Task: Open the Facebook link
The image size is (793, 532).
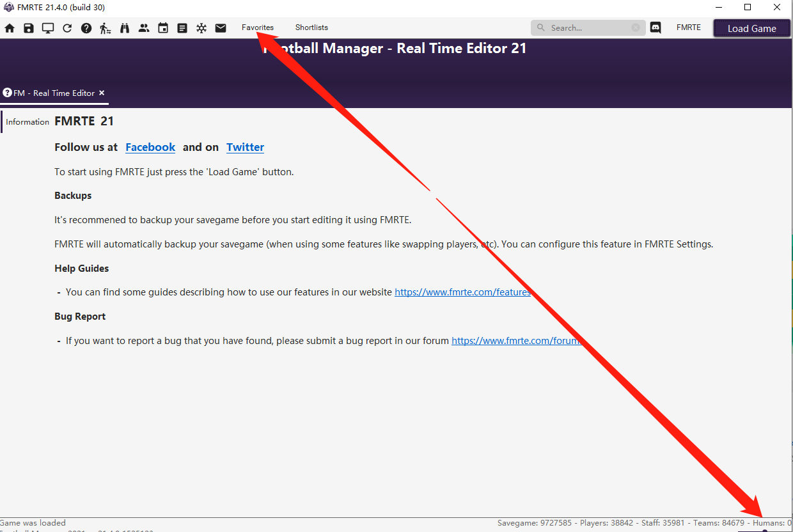Action: (x=150, y=147)
